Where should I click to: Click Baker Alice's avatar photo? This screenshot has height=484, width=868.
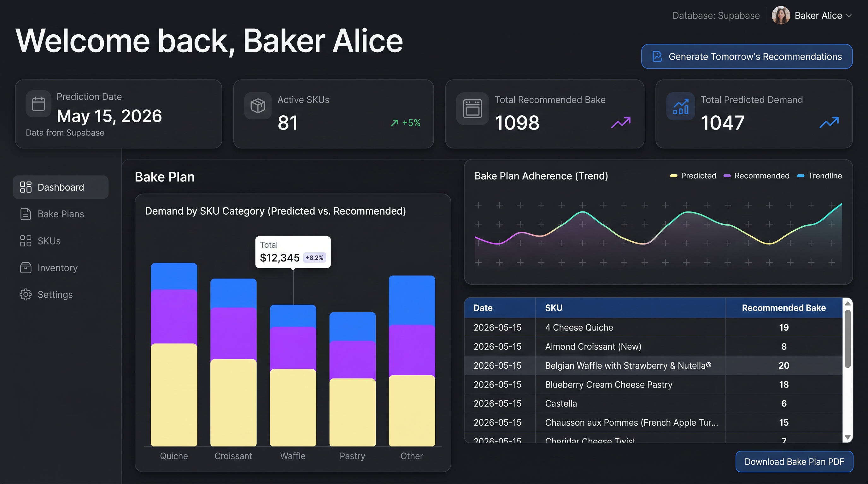pyautogui.click(x=781, y=15)
